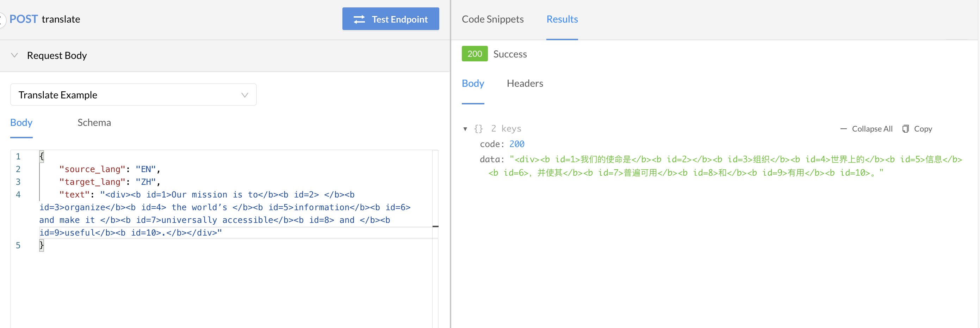Click the minus icon beside Collapse All
The height and width of the screenshot is (328, 980).
point(843,128)
